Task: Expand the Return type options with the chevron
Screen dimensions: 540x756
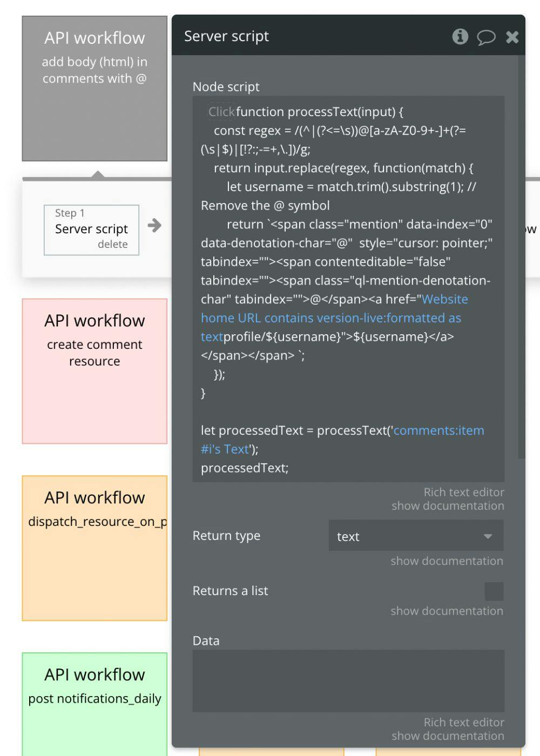Action: pos(488,536)
